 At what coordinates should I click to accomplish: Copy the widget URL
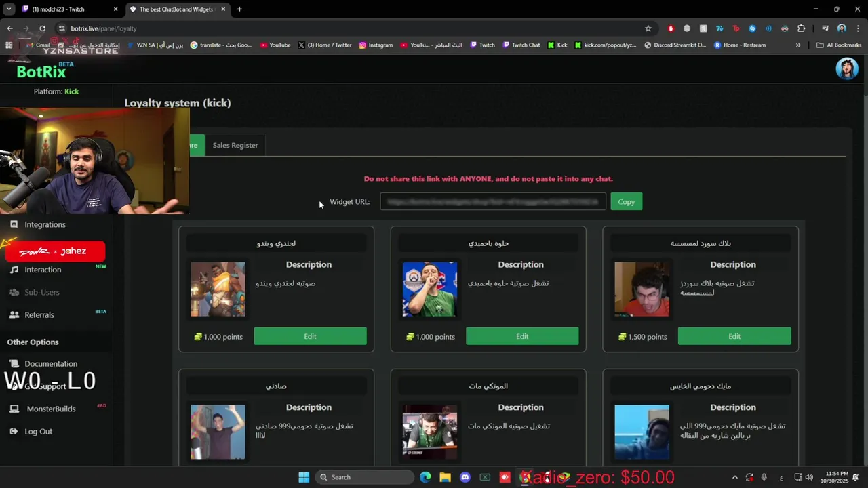pyautogui.click(x=626, y=201)
